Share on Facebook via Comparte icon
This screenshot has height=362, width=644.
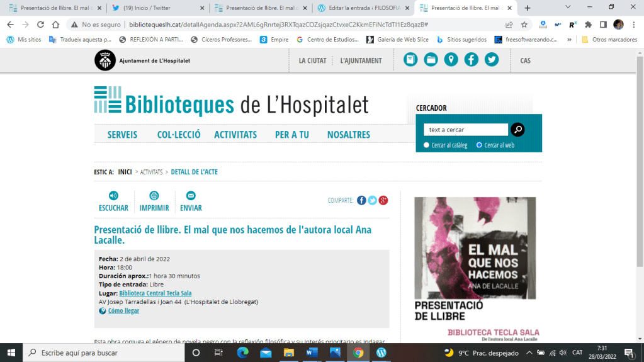coord(361,200)
